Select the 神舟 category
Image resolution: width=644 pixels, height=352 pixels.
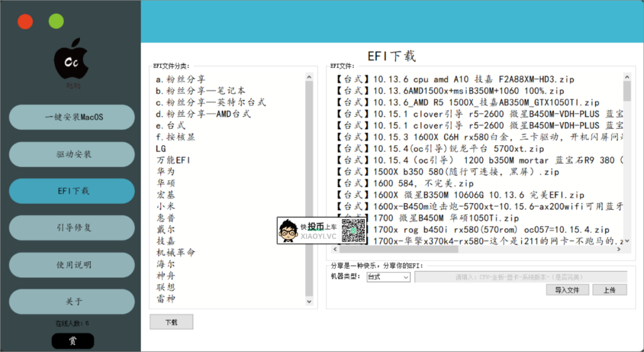(x=166, y=276)
